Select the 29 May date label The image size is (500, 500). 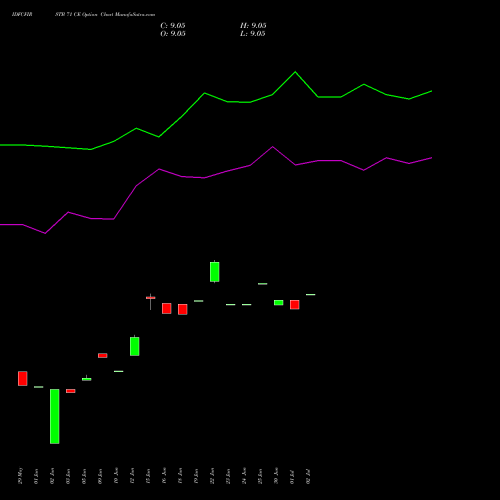(x=21, y=476)
